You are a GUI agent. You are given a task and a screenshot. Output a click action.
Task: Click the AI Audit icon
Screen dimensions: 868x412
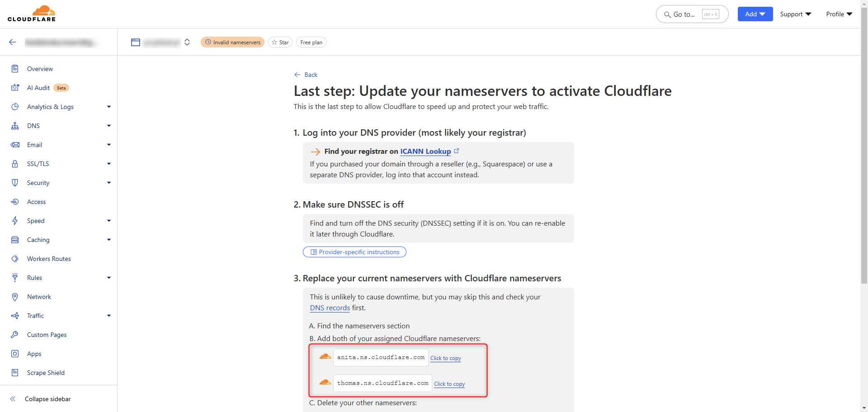point(15,88)
